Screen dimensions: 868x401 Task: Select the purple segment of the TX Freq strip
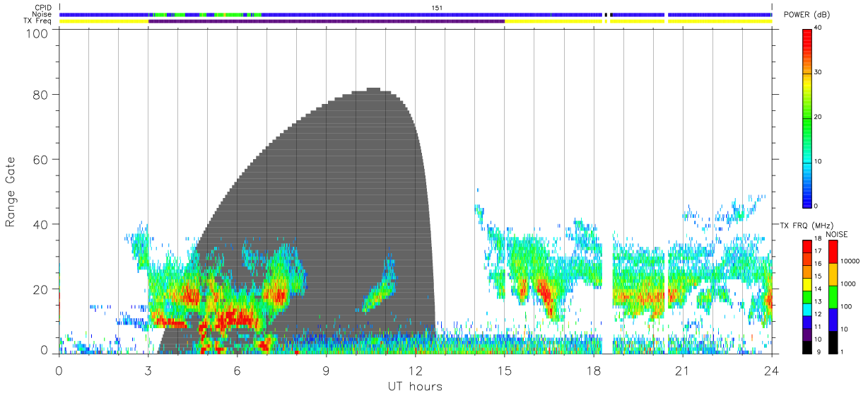[x=327, y=21]
